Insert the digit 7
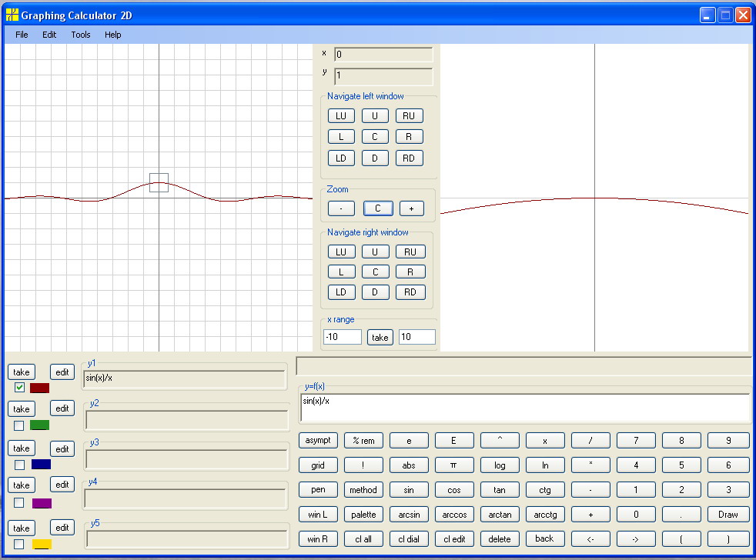This screenshot has width=756, height=560. [x=636, y=441]
